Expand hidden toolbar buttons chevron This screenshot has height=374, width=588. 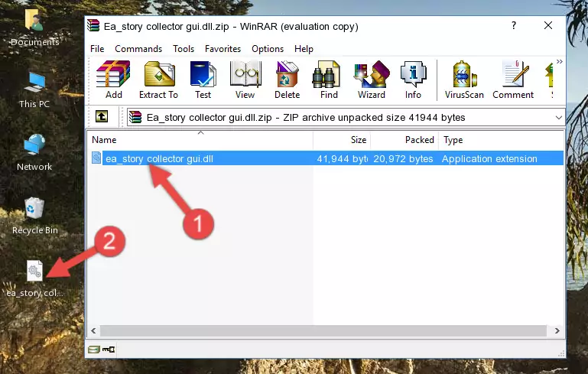559,62
